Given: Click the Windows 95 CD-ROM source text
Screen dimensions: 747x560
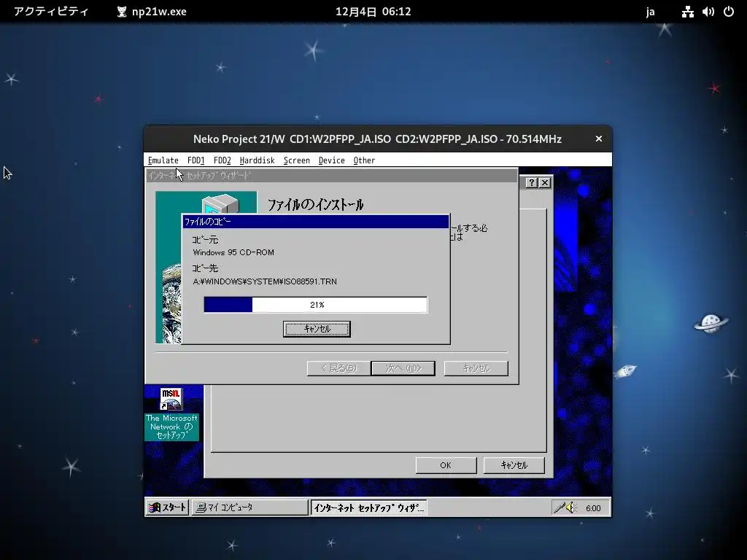Looking at the screenshot, I should [233, 252].
